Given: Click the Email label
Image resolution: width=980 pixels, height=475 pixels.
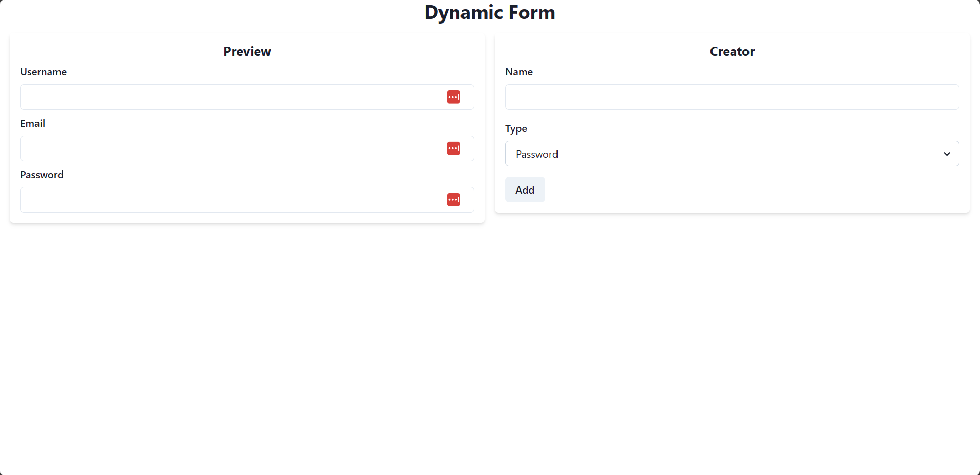Looking at the screenshot, I should click(x=33, y=123).
